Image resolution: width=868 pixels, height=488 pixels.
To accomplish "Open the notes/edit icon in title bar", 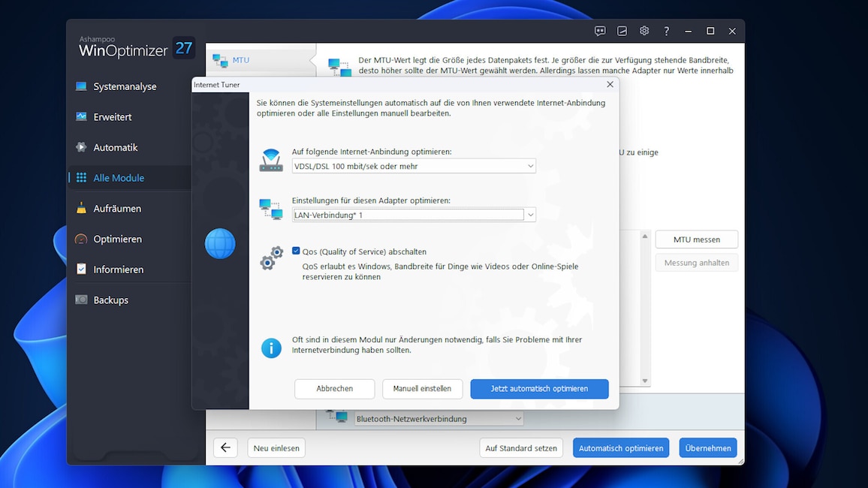I will [x=622, y=31].
